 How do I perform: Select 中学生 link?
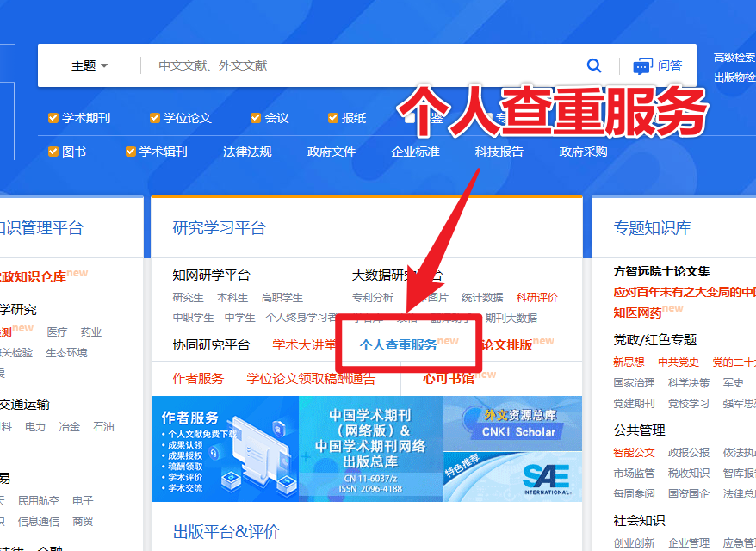[x=240, y=318]
